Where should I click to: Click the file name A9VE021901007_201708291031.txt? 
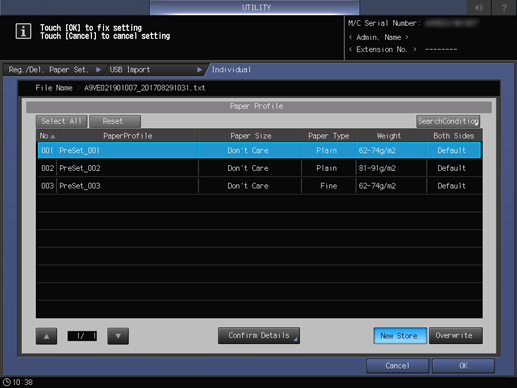[x=144, y=88]
